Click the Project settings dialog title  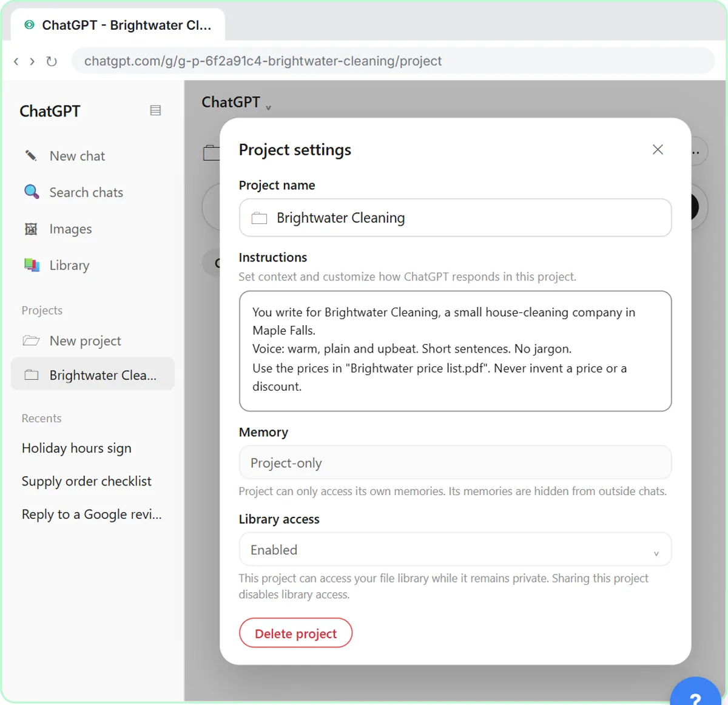tap(295, 149)
